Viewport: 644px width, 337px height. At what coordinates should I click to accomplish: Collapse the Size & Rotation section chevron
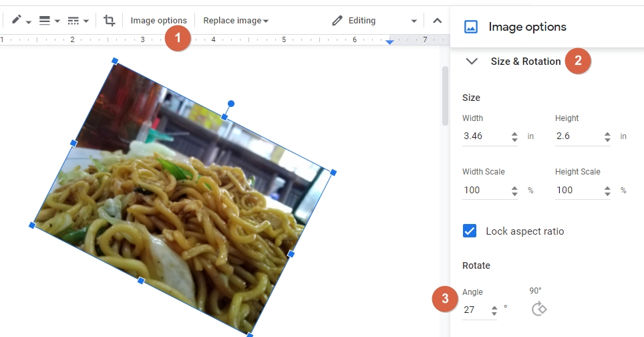(x=472, y=62)
